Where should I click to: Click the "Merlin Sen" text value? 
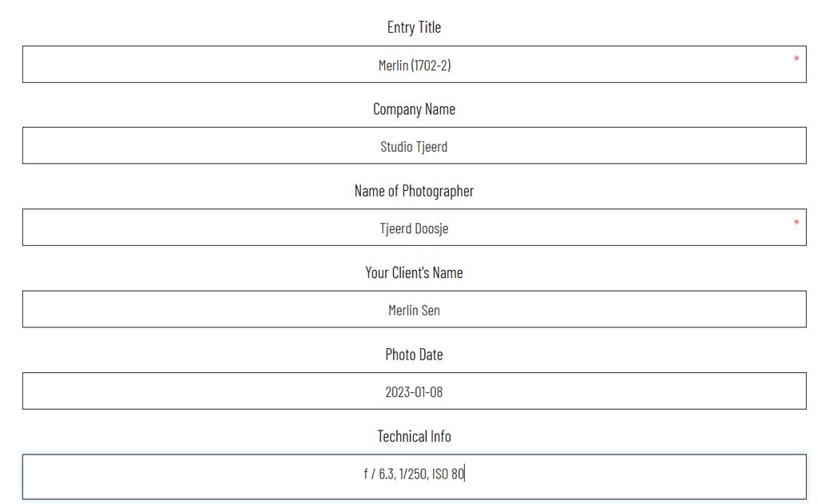[414, 310]
